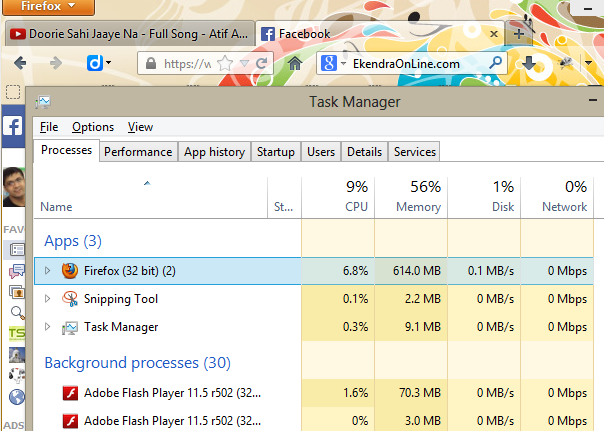Open the Firefox downloads arrow icon
This screenshot has height=431, width=604.
pyautogui.click(x=528, y=63)
